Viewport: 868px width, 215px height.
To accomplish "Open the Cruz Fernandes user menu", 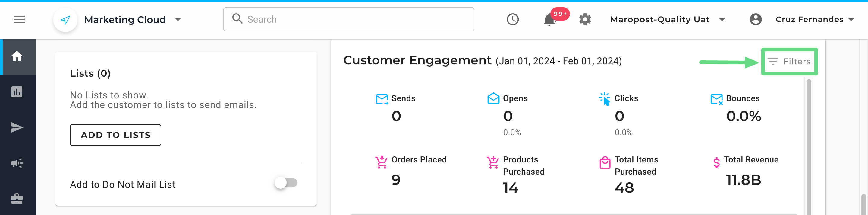I will click(x=814, y=20).
